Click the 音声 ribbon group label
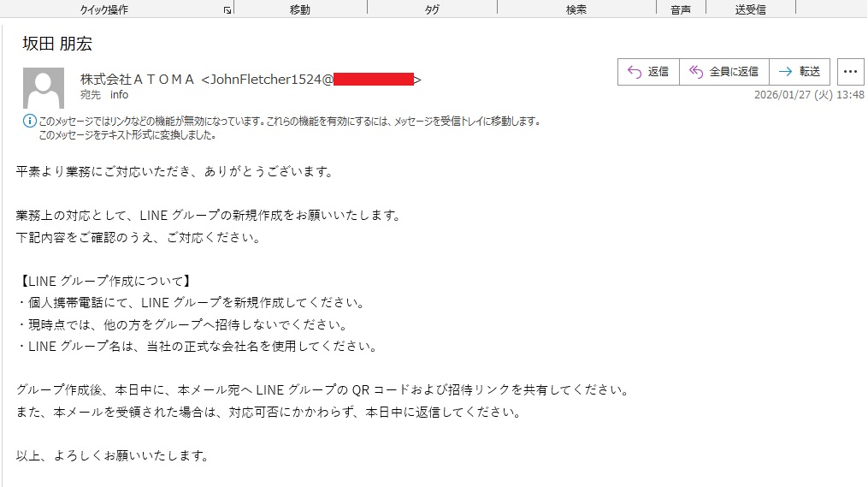This screenshot has width=868, height=487. (x=681, y=10)
